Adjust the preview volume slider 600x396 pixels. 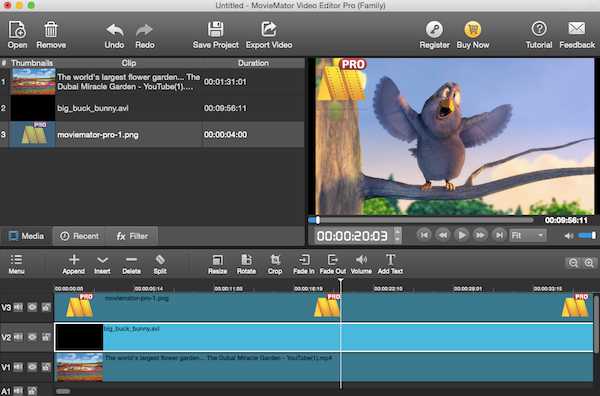587,236
